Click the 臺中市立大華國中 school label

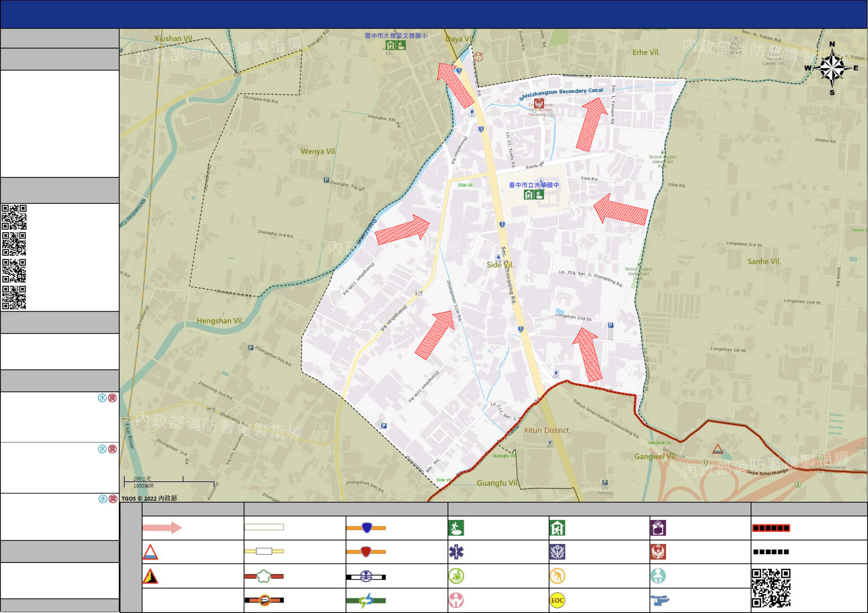coord(534,185)
